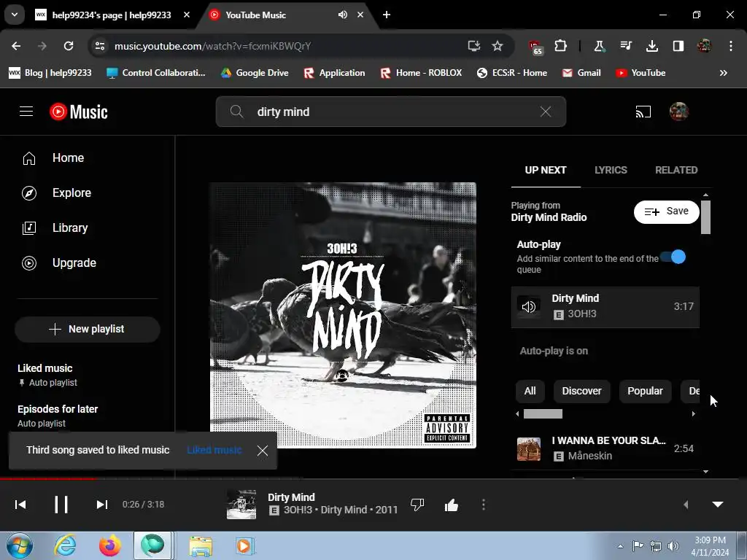Dismiss the saved to liked music toast
Viewport: 747px width, 560px height.
tap(263, 451)
